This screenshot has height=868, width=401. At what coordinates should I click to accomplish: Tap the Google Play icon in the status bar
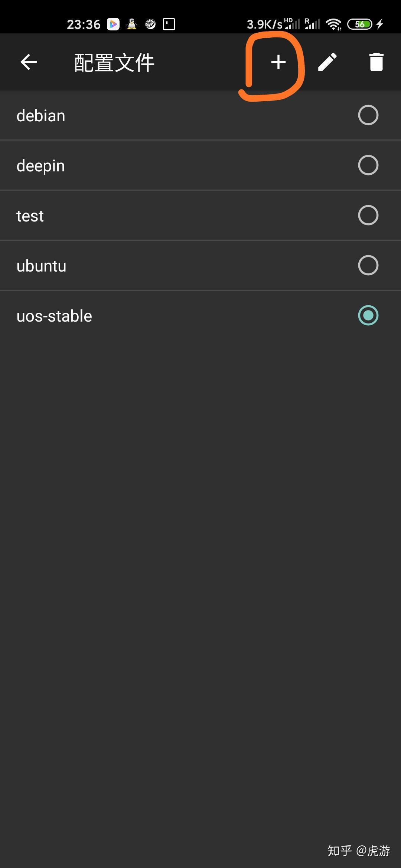coord(113,24)
